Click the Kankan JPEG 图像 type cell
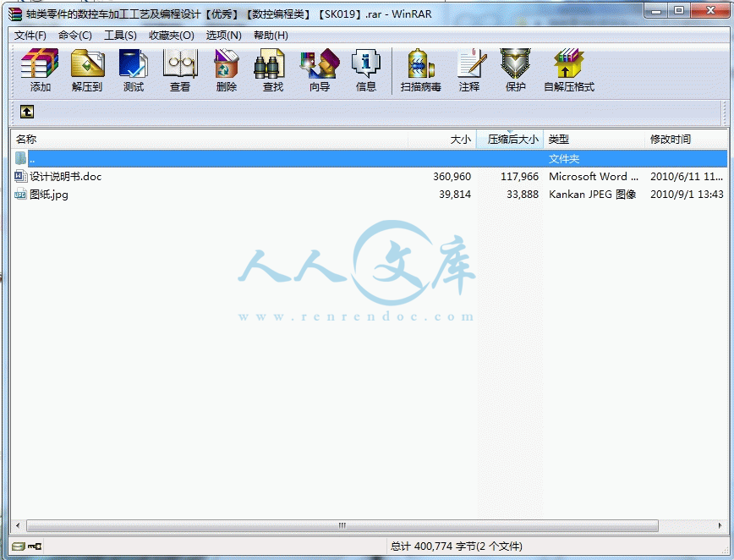 tap(592, 195)
